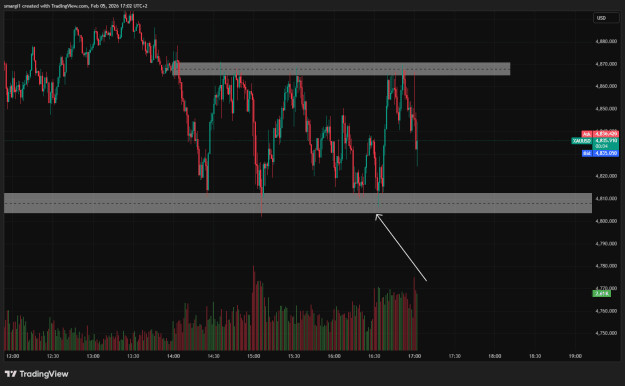The width and height of the screenshot is (625, 386).
Task: Select the upper grey resistance zone rectangle
Action: tap(341, 69)
